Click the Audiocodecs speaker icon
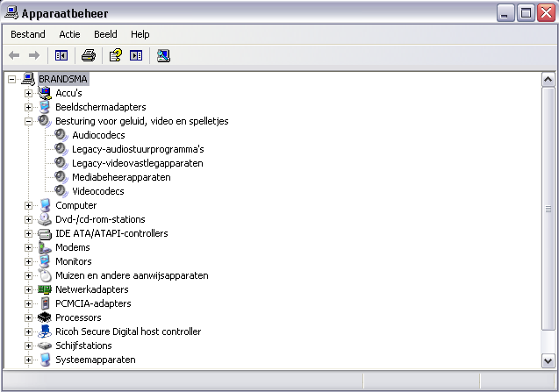The image size is (559, 392). [x=61, y=135]
